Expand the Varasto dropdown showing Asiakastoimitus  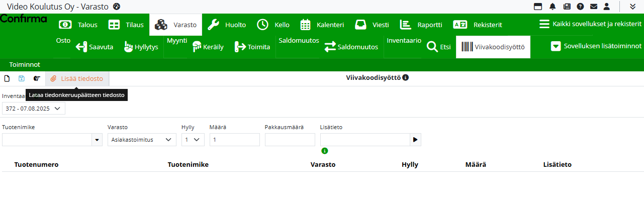click(142, 140)
